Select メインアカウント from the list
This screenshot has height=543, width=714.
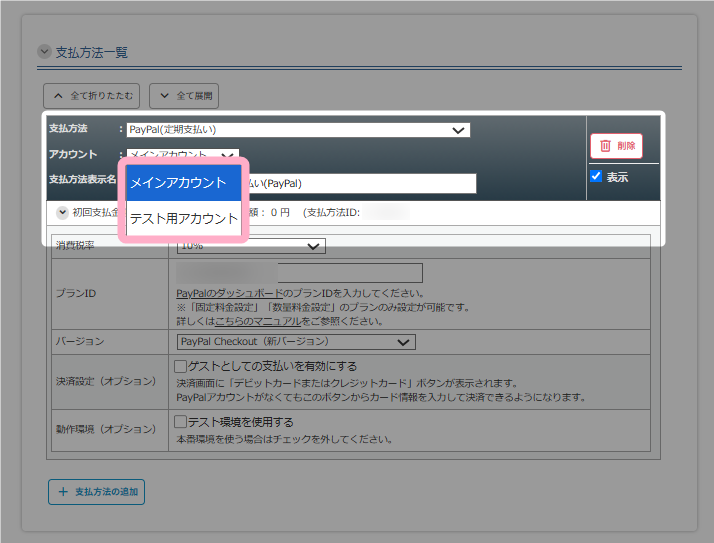pos(182,183)
